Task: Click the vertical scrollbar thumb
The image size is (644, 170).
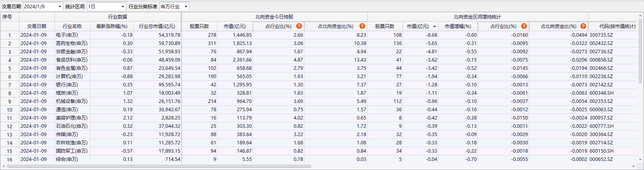Action: (640, 51)
